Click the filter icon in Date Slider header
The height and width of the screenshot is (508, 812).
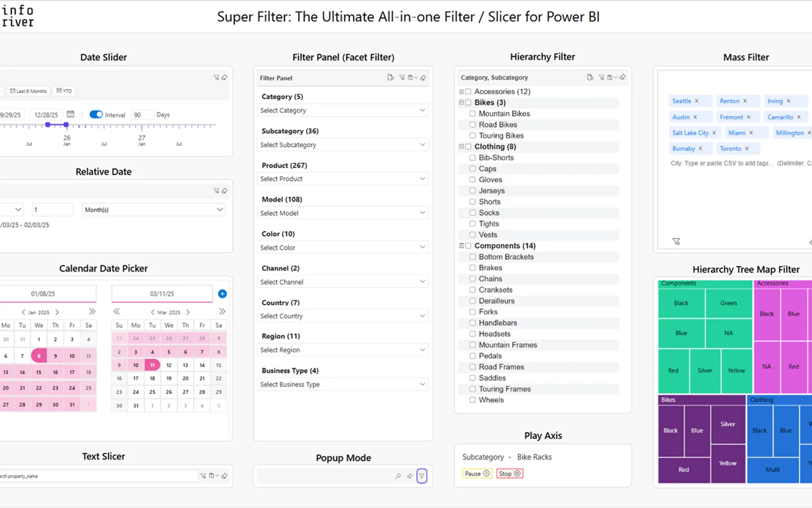point(217,78)
